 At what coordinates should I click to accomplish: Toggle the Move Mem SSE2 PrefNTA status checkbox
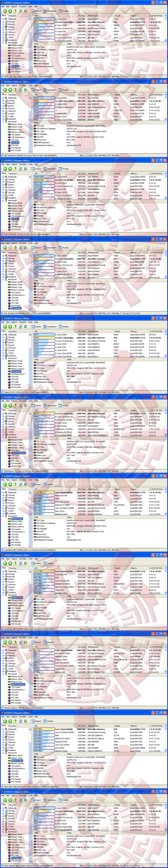(2, 787)
